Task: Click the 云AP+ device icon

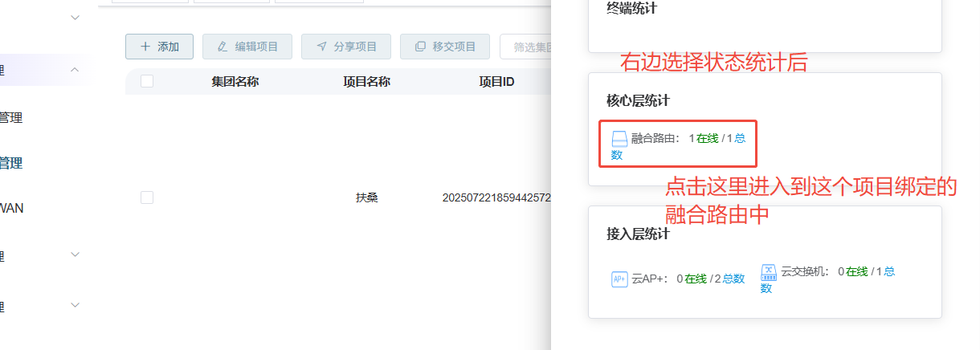Action: pyautogui.click(x=619, y=279)
